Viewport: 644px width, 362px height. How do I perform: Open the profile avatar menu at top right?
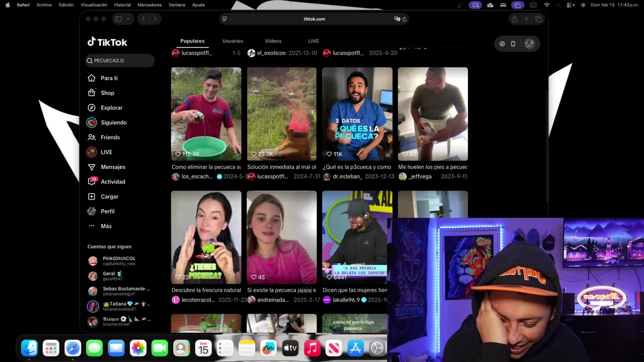(529, 44)
